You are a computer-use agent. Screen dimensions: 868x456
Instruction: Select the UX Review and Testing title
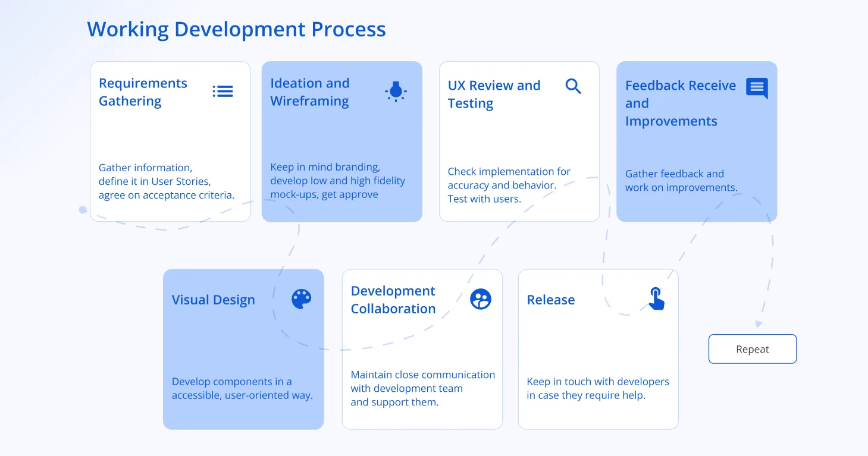tap(494, 94)
